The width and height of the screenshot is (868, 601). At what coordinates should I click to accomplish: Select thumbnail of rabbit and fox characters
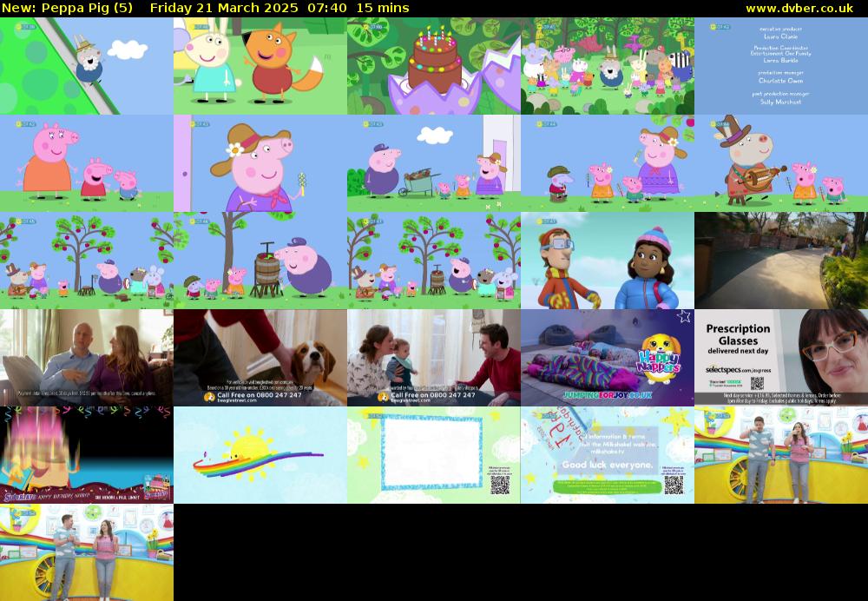tap(260, 66)
